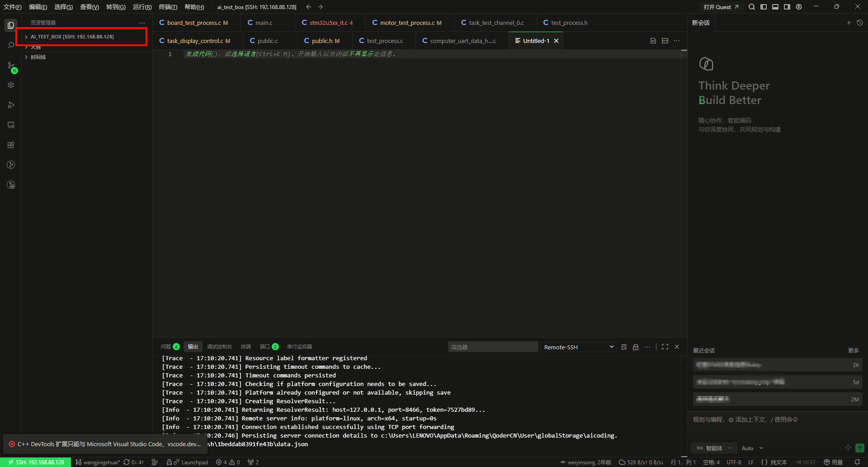Open the 编辑(E) menu
This screenshot has width=868, height=467.
point(38,7)
